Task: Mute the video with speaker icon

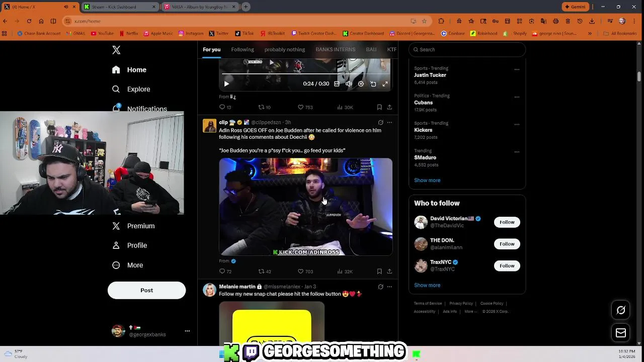Action: 349,84
